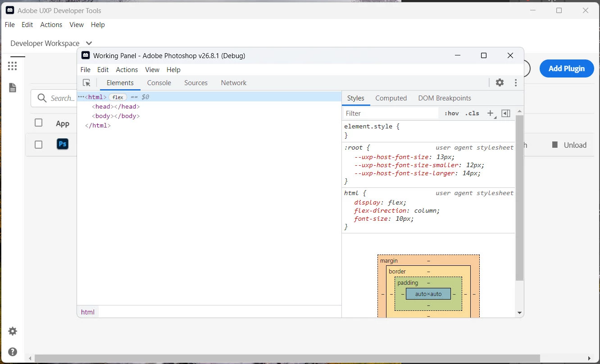The height and width of the screenshot is (364, 600).
Task: Open Edit menu in Working Panel window
Action: (103, 70)
